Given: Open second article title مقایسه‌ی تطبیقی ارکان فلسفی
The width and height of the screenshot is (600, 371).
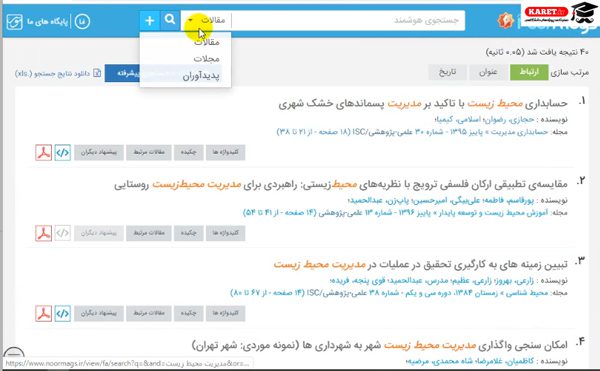Looking at the screenshot, I should click(x=341, y=184).
